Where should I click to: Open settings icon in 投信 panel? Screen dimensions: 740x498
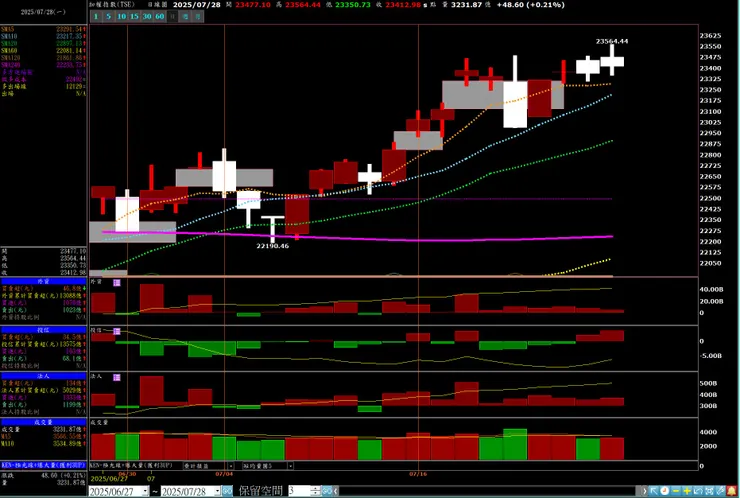117,331
